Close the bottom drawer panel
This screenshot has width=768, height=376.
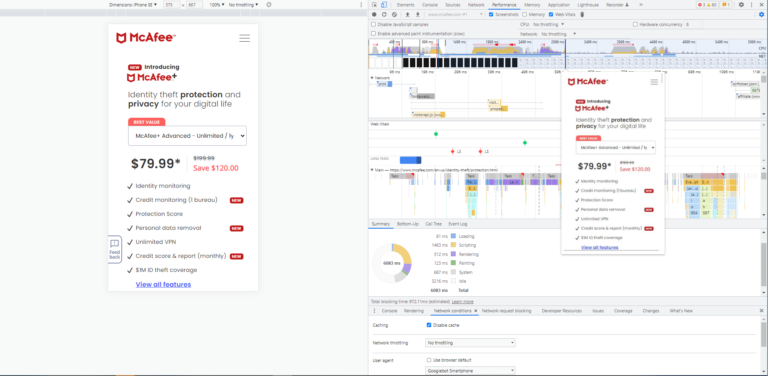(761, 310)
